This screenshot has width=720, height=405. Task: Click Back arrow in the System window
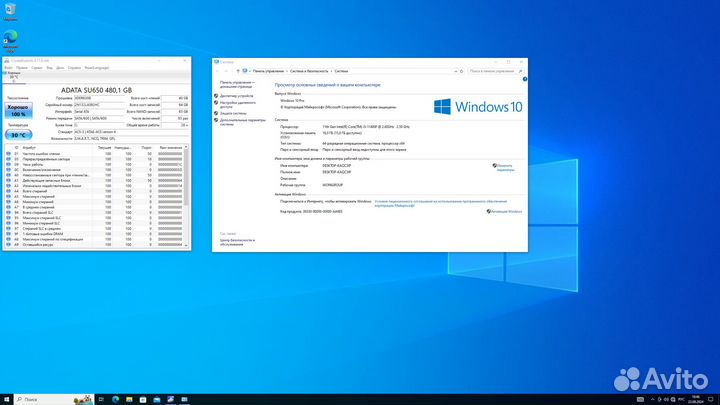click(x=218, y=71)
